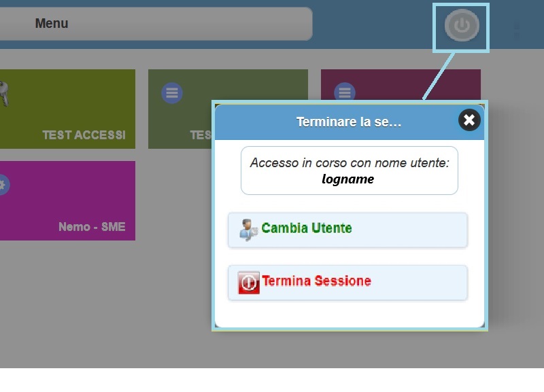Open the Menu bar at the top
Viewport: 544px width, 392px height.
[x=156, y=24]
